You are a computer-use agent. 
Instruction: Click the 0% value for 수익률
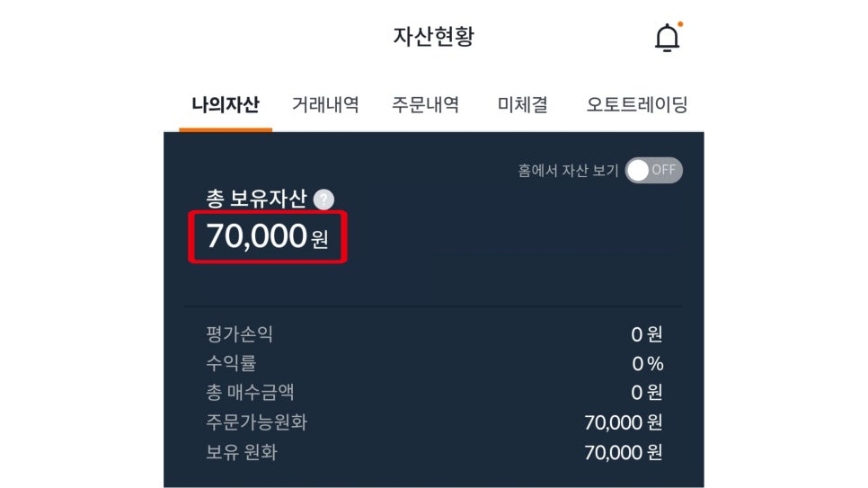[647, 364]
